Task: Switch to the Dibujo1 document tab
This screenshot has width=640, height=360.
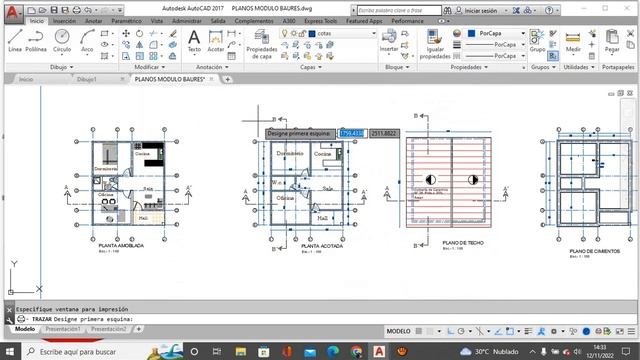Action: point(87,79)
